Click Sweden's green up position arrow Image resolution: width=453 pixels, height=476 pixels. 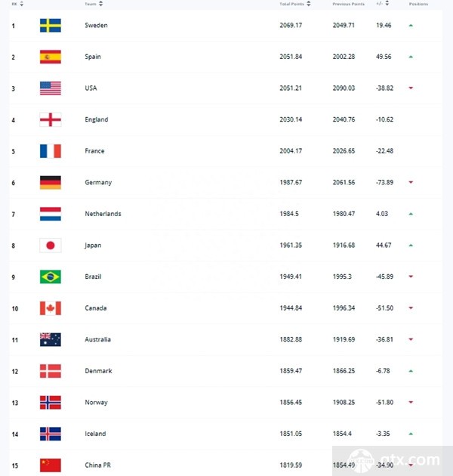pyautogui.click(x=411, y=26)
